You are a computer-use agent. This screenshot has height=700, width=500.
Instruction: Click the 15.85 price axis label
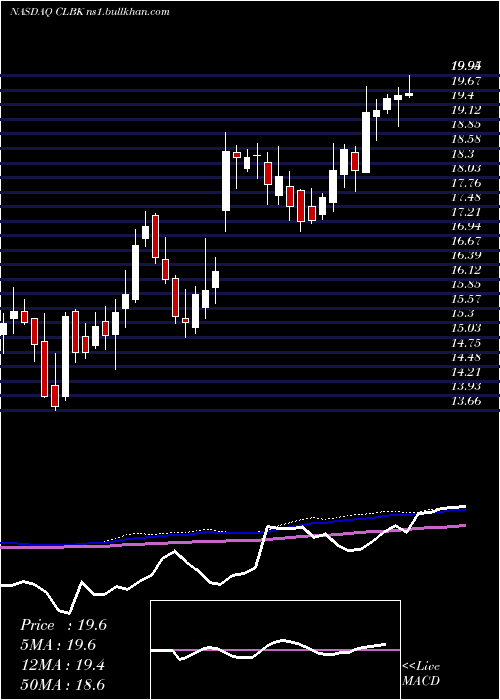coord(466,284)
